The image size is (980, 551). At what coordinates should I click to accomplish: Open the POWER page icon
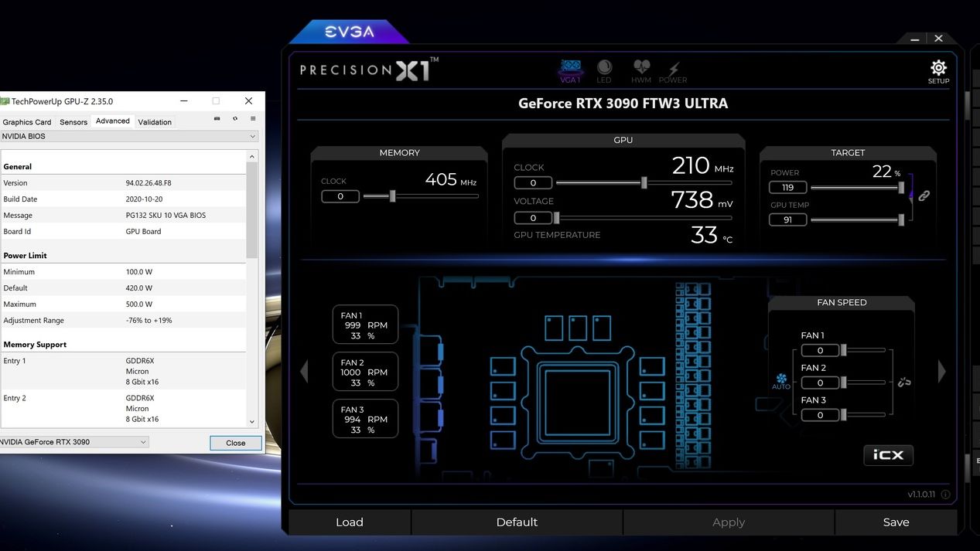click(x=673, y=72)
